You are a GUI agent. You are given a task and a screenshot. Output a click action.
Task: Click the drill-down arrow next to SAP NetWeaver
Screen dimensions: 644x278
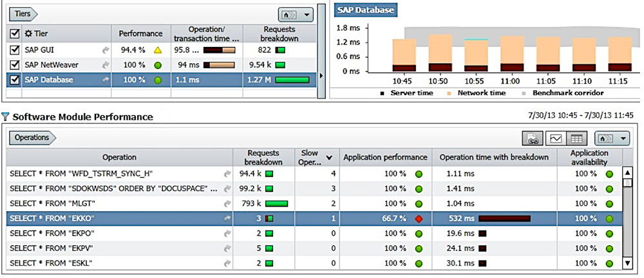coord(106,65)
